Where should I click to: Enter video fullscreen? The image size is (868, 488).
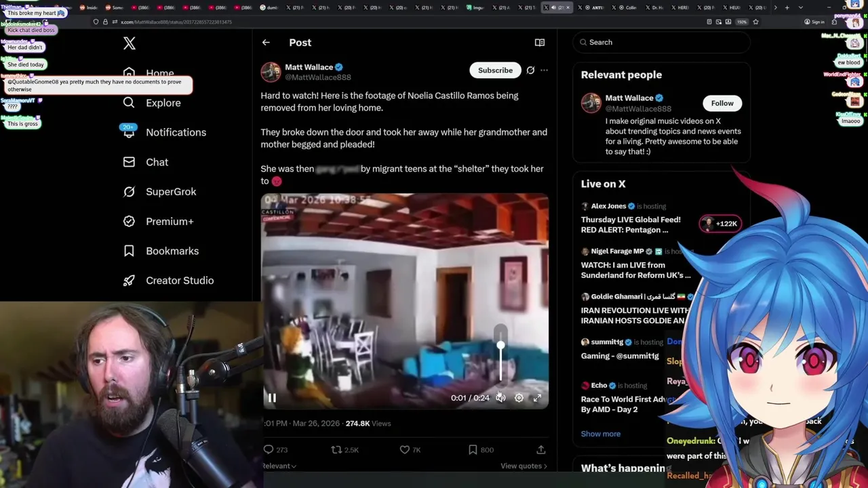[537, 398]
